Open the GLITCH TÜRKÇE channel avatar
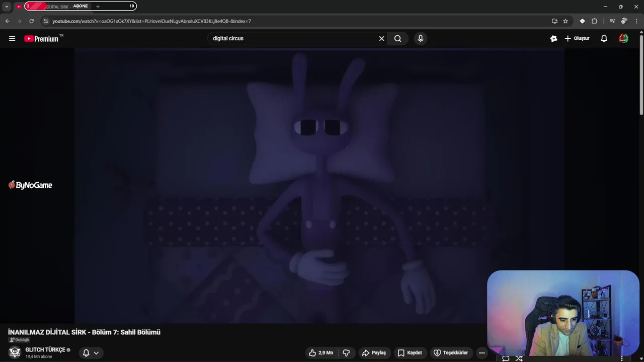This screenshot has height=362, width=644. [x=15, y=352]
